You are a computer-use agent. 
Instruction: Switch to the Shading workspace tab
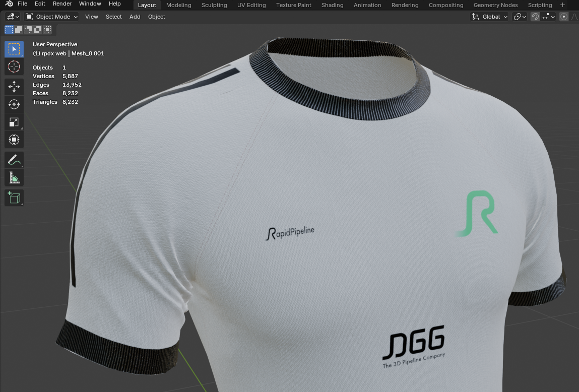332,5
